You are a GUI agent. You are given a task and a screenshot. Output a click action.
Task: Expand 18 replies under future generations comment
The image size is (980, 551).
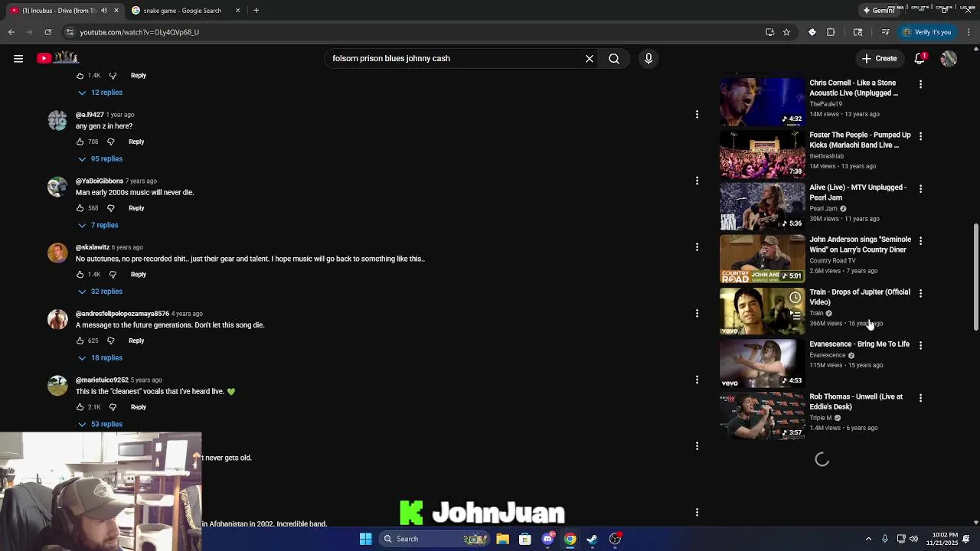(100, 358)
